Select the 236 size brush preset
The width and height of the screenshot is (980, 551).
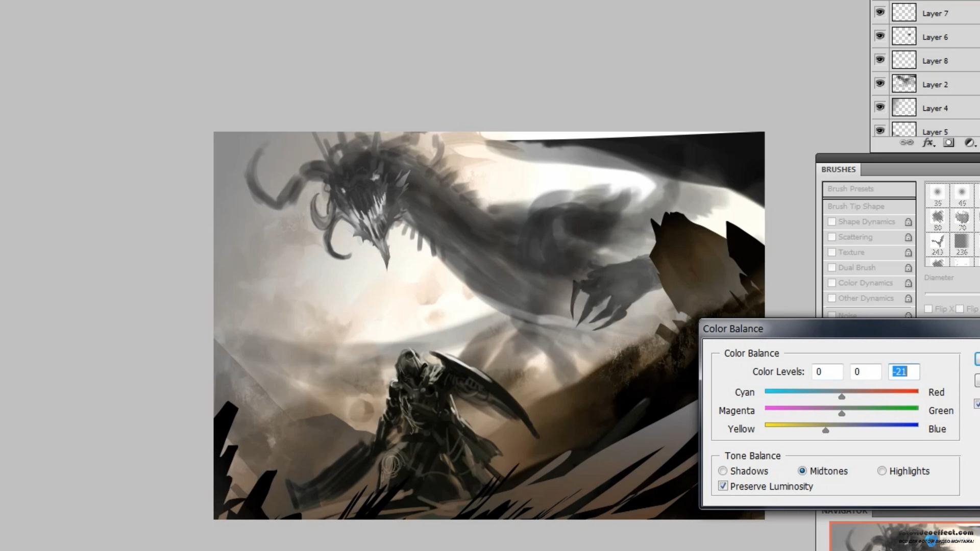(962, 244)
